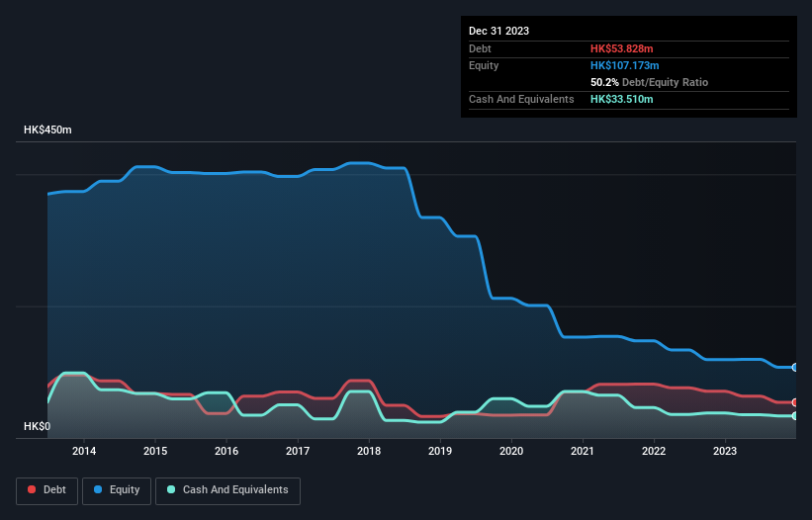812x520 pixels.
Task: Toggle the Cash And Equivalents legend button
Action: pos(227,490)
